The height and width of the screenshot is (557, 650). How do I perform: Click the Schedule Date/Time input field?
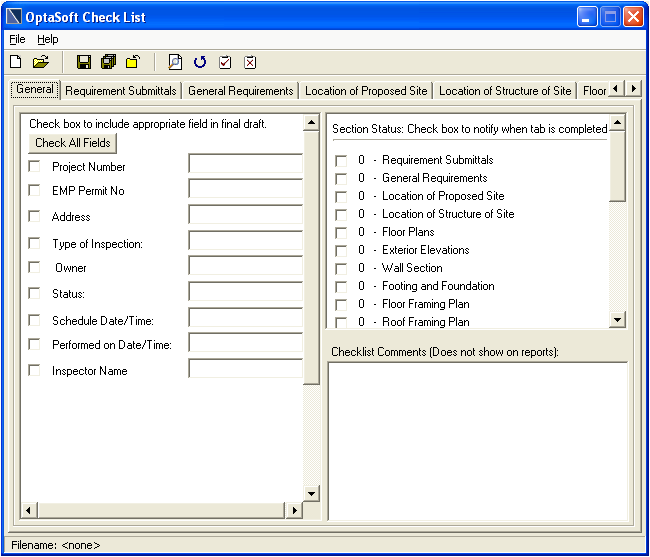click(245, 317)
